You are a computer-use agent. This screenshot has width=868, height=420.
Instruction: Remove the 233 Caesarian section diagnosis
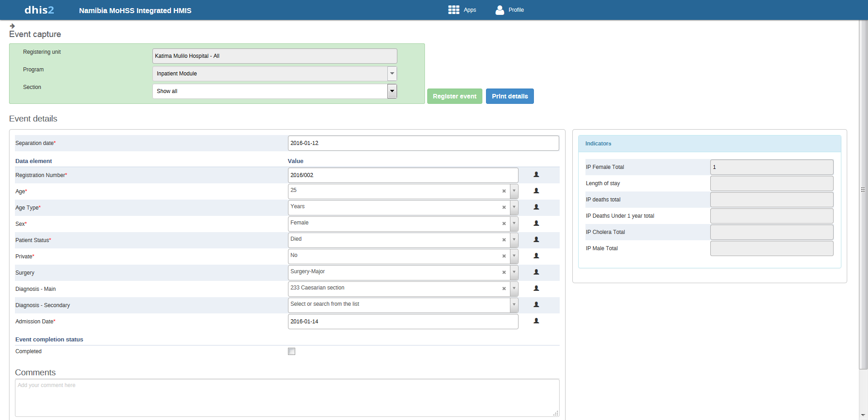pos(504,289)
